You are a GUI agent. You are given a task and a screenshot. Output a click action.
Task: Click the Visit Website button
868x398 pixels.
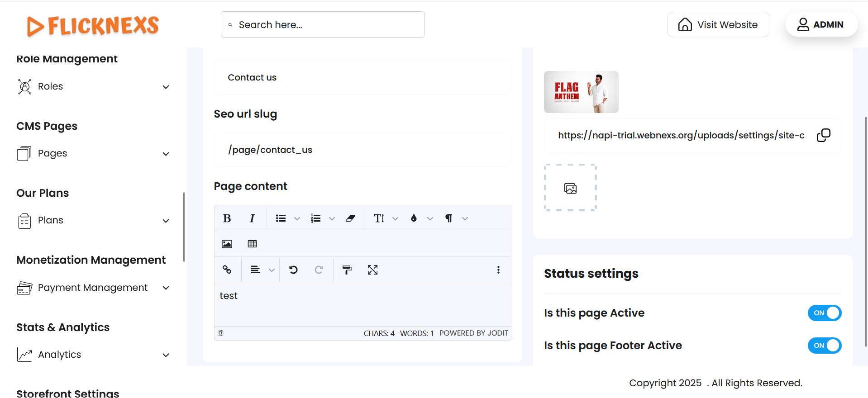pyautogui.click(x=718, y=24)
